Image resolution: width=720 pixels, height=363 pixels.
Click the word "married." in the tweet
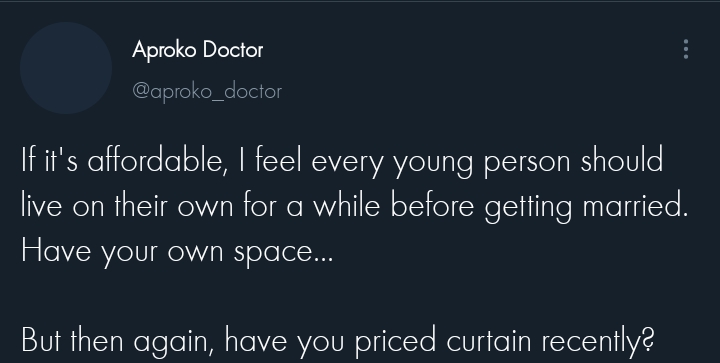click(636, 207)
